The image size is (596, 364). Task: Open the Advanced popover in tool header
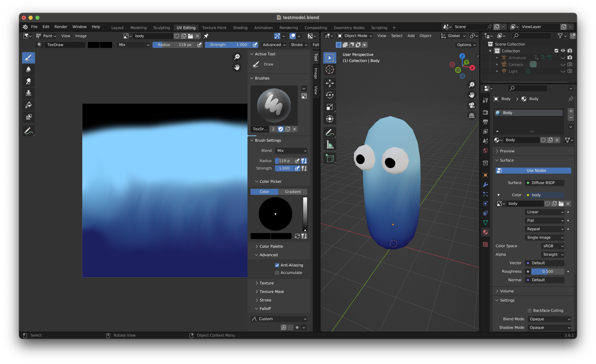pos(274,45)
